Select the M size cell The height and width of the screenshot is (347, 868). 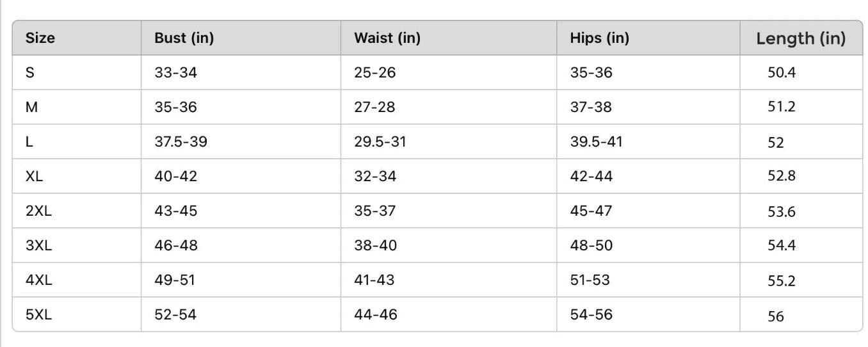pos(31,107)
